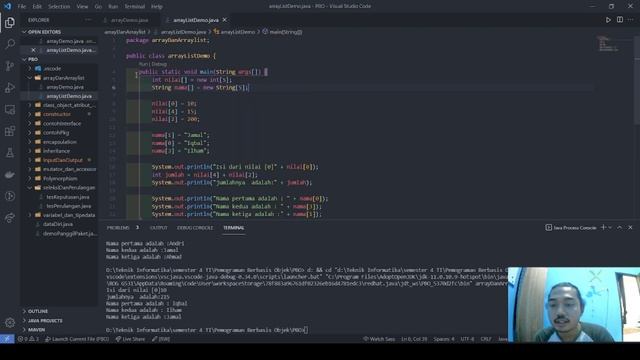Viewport: 640px width, 360px height.
Task: Select arrayDemo.java under arrayDanArraylist folder
Action: 64,87
